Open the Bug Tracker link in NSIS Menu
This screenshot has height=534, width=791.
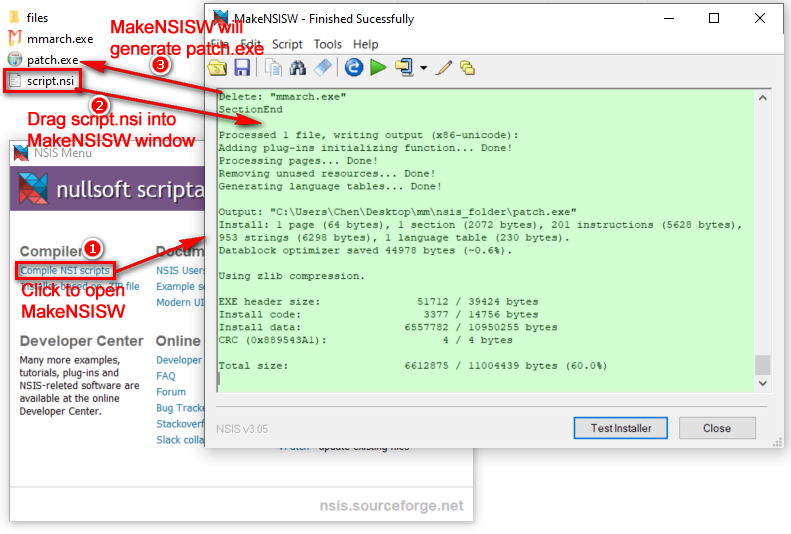(180, 408)
